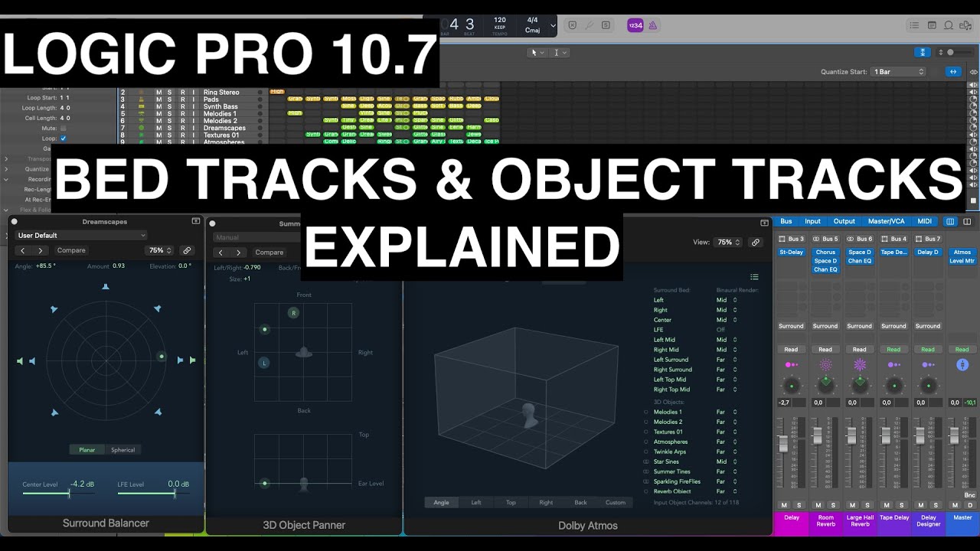Select the Atmospheres 3D object row

tap(671, 442)
